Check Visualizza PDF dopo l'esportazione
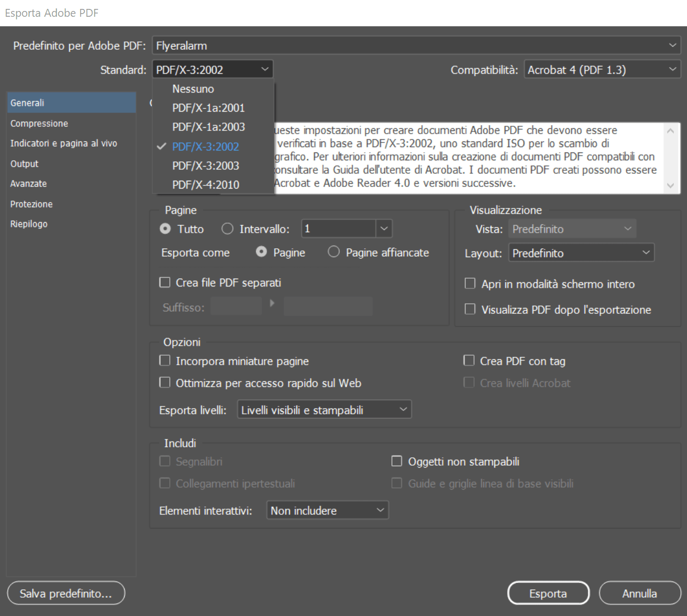687x616 pixels. click(470, 310)
